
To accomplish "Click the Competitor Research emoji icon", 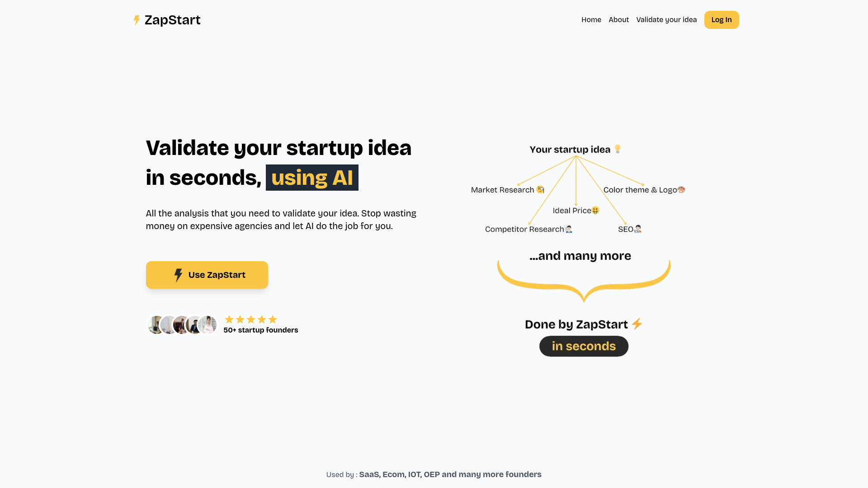I will (569, 229).
